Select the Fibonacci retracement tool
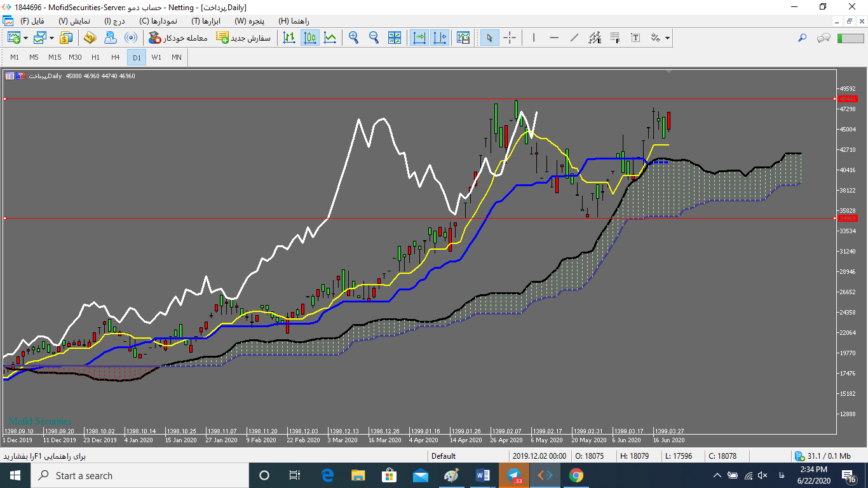The image size is (868, 488). tap(615, 37)
